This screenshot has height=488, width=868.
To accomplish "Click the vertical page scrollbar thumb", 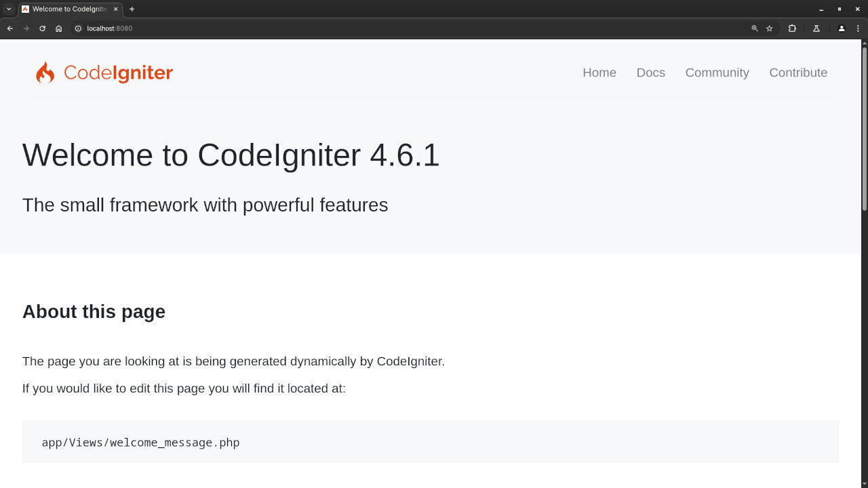I will tap(865, 129).
